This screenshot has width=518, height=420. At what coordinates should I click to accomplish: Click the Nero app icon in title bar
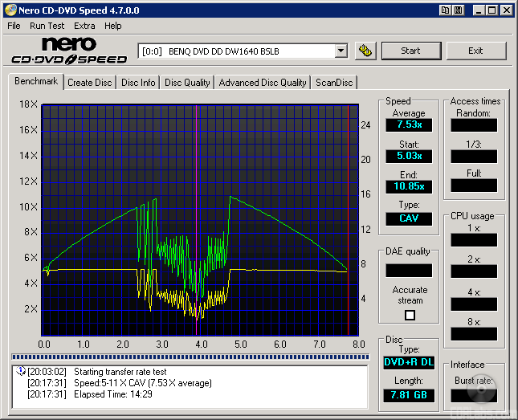10,10
